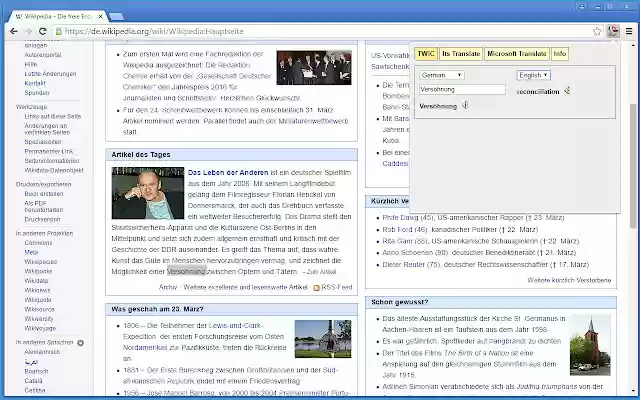Open the Nordamerikas link

coord(145,348)
